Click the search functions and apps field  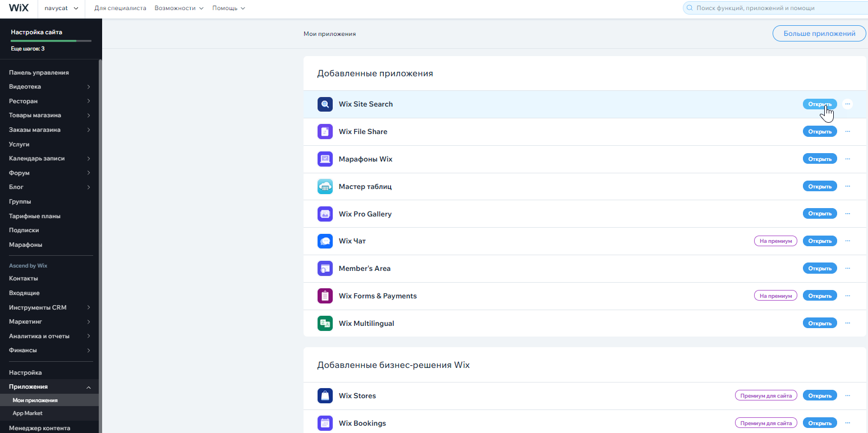tap(775, 8)
